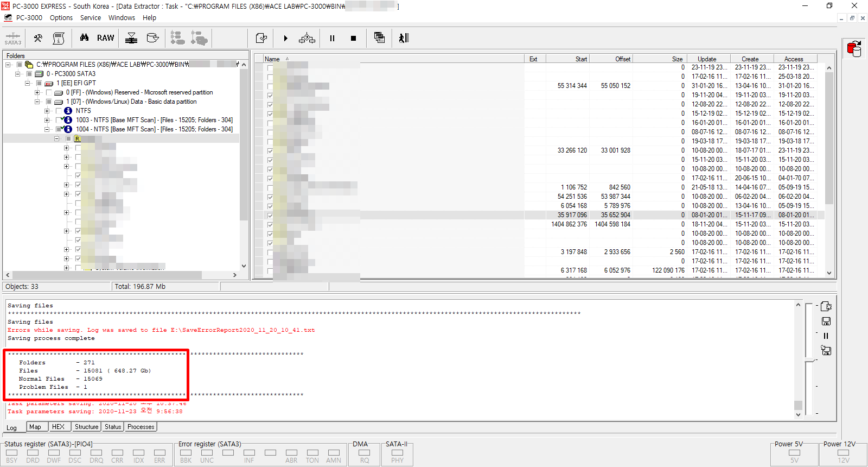Open the flowchart question mark icon
The height and width of the screenshot is (467, 868).
[307, 38]
